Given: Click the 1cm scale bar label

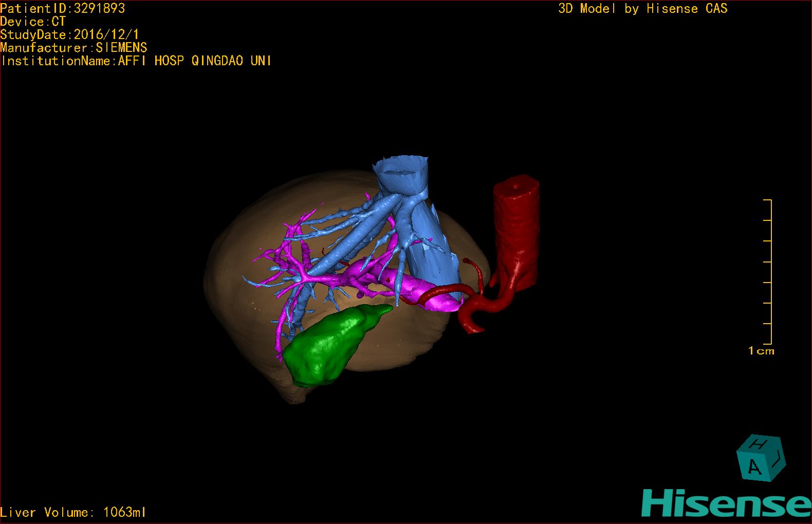Looking at the screenshot, I should [761, 351].
